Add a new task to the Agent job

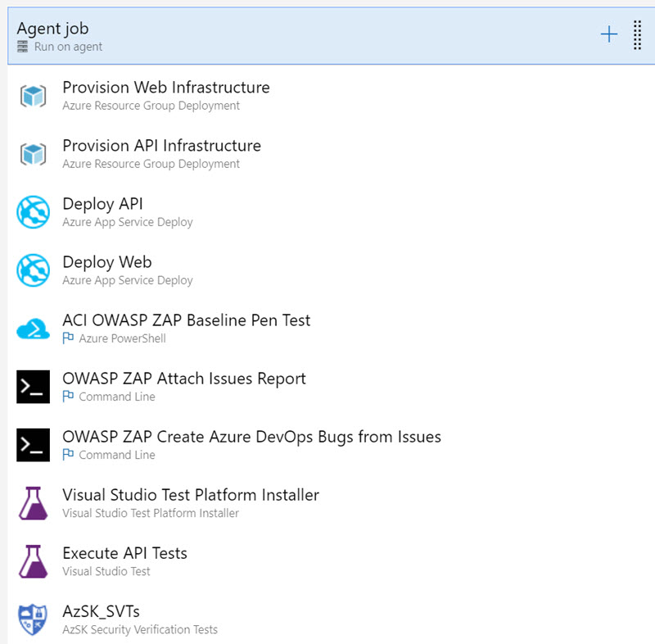point(609,34)
